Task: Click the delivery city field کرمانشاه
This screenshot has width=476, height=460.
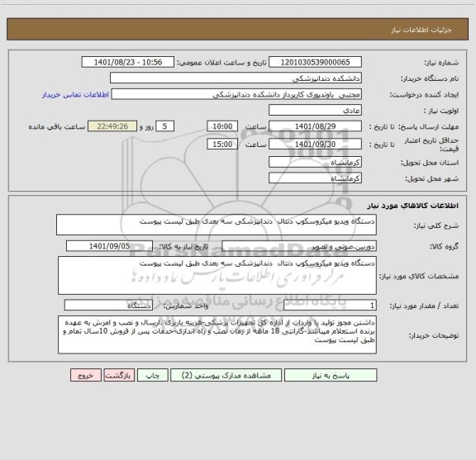Action: click(x=315, y=178)
